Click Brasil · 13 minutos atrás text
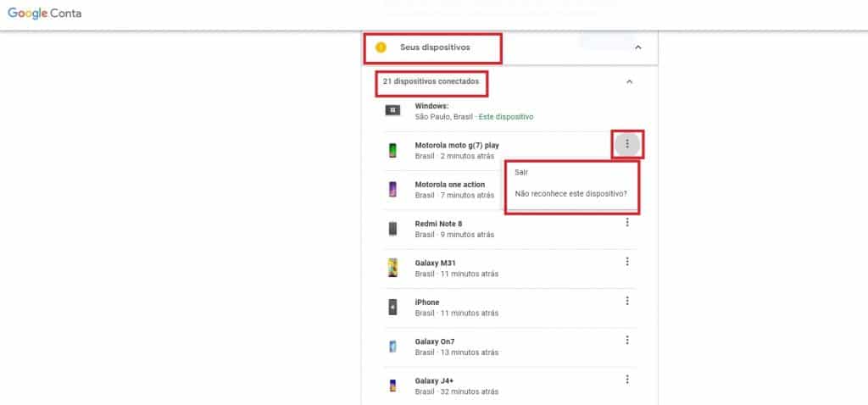 click(x=457, y=352)
